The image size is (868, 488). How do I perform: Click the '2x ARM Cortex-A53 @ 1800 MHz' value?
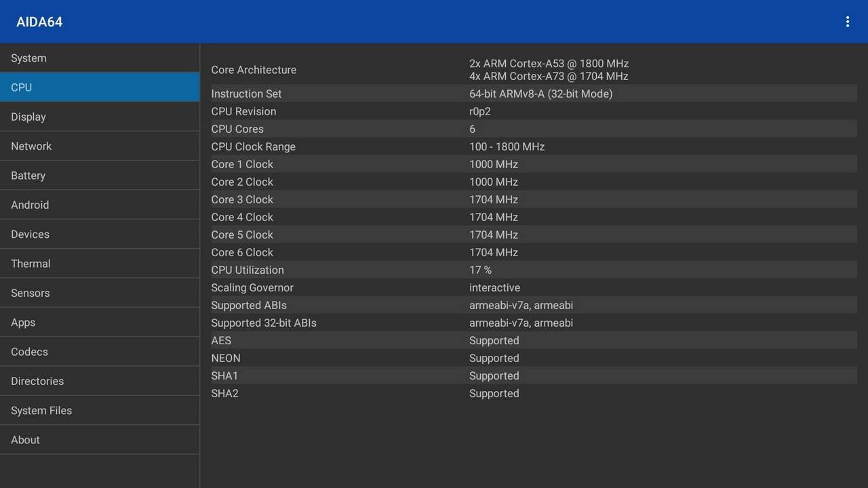pos(549,63)
